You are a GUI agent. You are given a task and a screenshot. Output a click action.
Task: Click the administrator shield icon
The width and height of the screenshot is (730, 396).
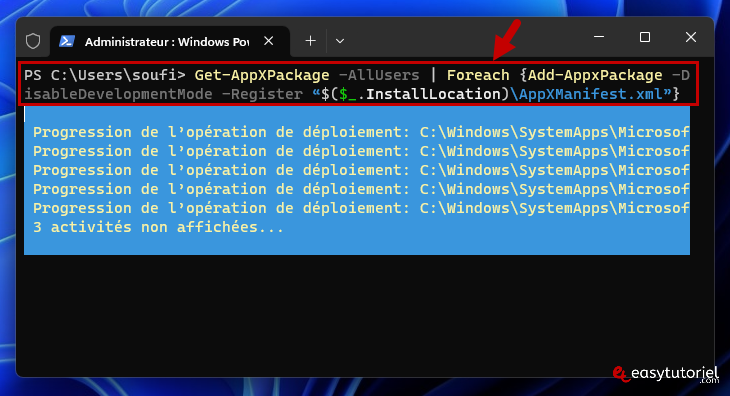(33, 41)
